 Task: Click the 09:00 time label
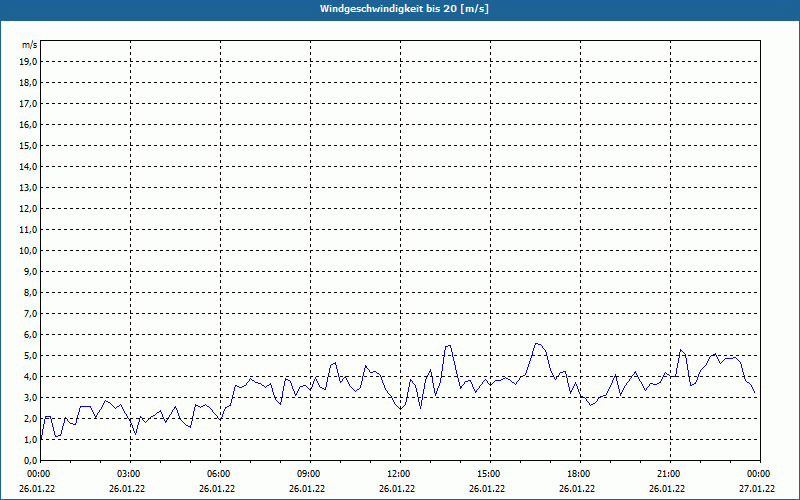click(307, 474)
